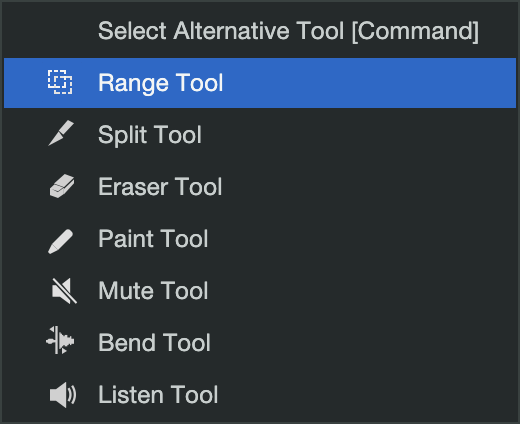Click the highlighted blue Range Tool row
The image size is (520, 424).
pyautogui.click(x=260, y=83)
